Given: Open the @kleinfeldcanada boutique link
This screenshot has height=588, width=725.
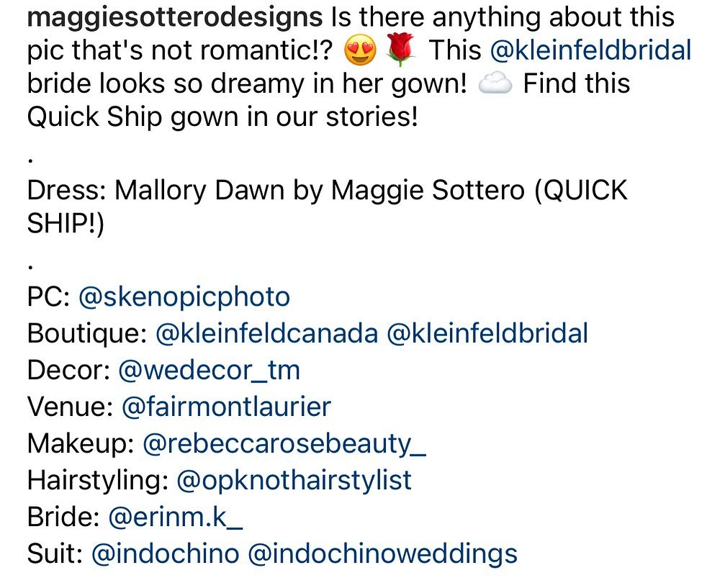Looking at the screenshot, I should click(267, 333).
